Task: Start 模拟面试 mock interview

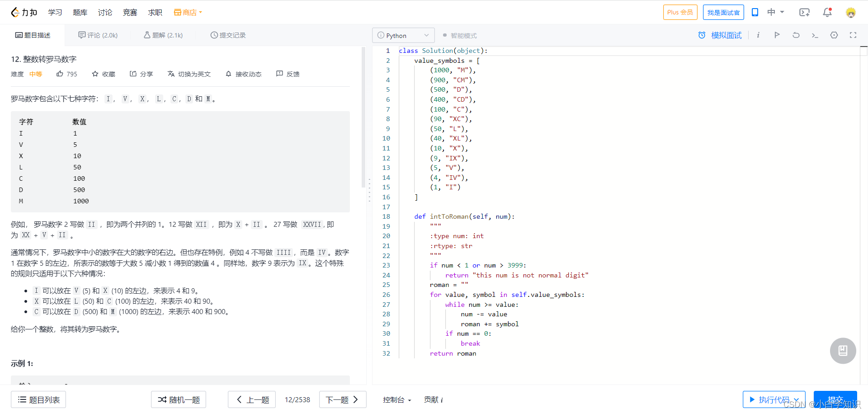Action: 720,35
